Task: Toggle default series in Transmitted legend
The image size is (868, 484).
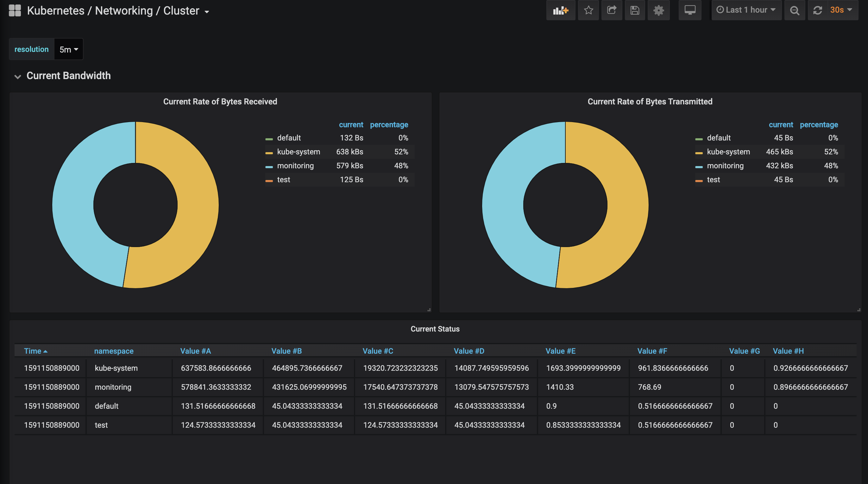Action: pos(719,138)
